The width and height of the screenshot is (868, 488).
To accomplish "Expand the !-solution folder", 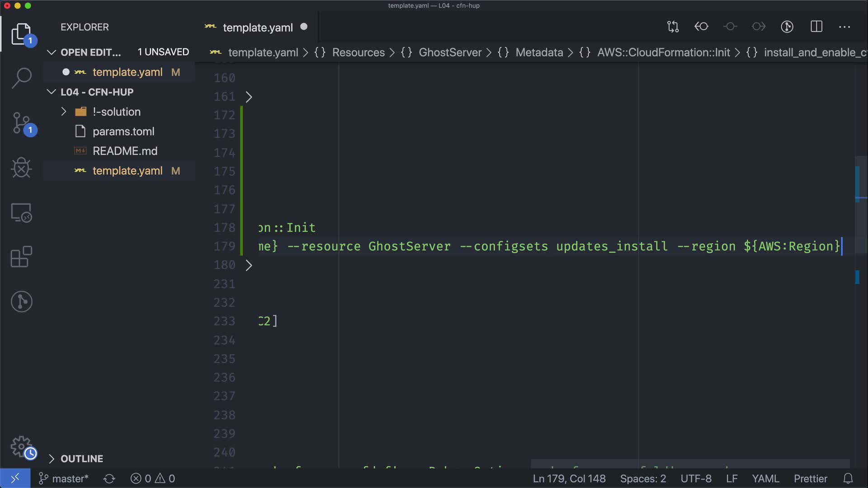I will tap(64, 112).
